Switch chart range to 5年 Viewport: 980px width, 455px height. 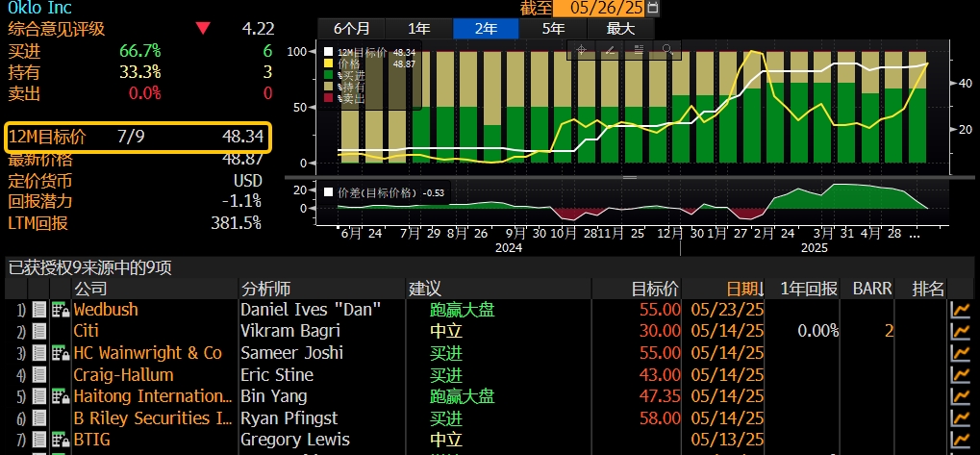point(553,28)
